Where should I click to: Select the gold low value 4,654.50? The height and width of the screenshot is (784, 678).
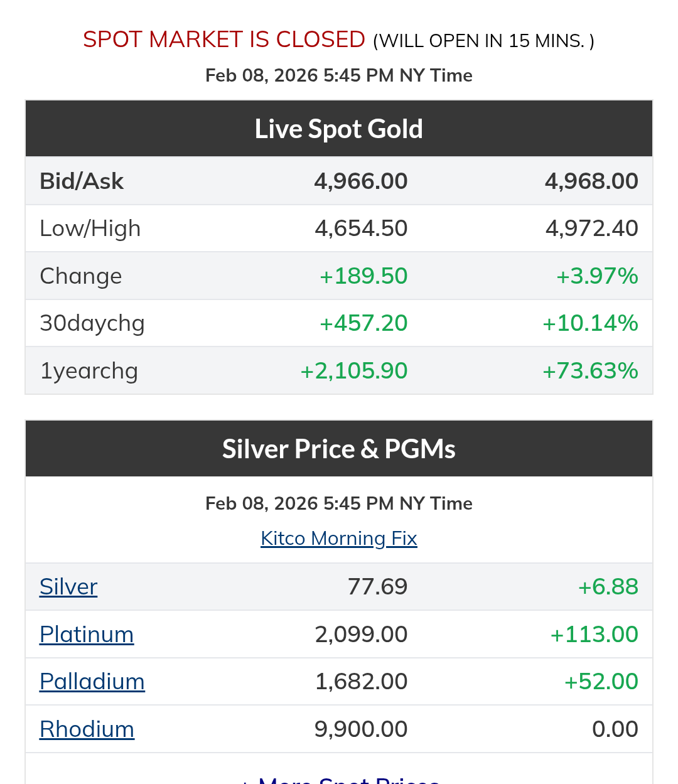point(361,228)
